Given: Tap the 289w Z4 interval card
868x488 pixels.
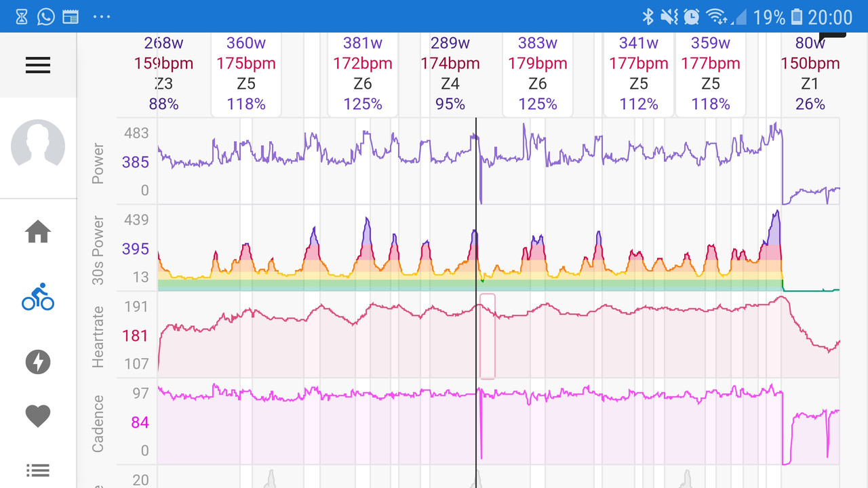Looking at the screenshot, I should [x=450, y=73].
